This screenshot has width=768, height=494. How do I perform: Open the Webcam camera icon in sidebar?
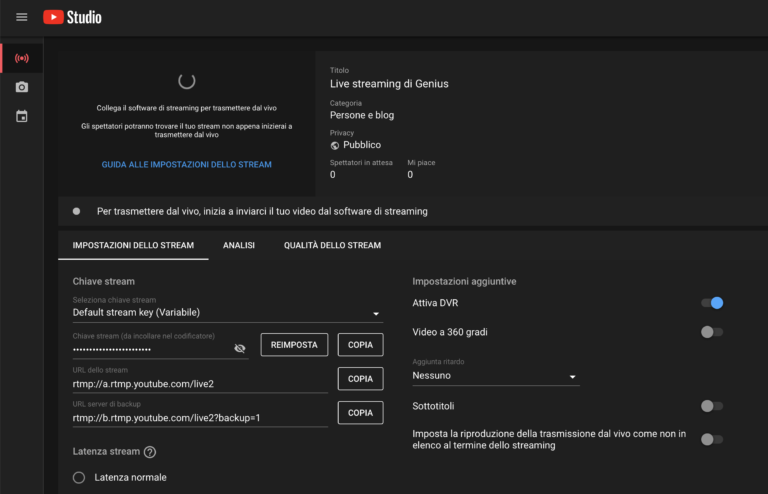(22, 87)
